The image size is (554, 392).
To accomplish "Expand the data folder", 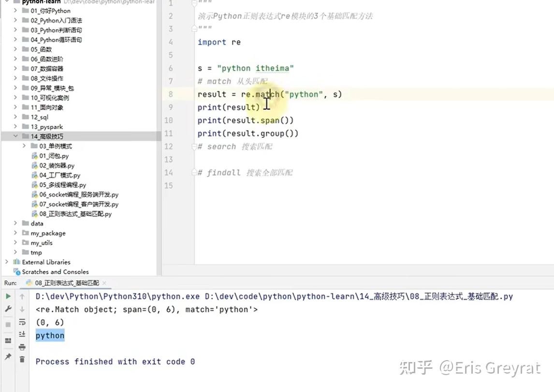I will tap(15, 223).
